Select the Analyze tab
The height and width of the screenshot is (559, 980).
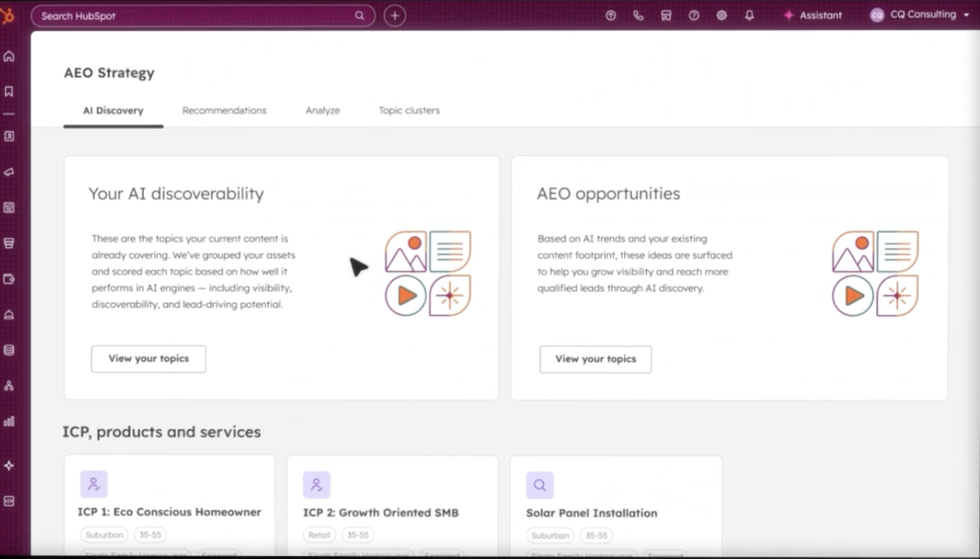[x=322, y=110]
